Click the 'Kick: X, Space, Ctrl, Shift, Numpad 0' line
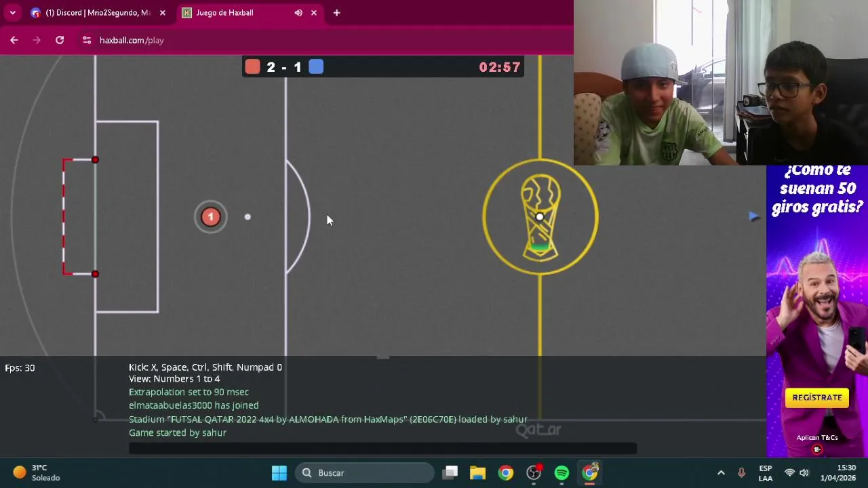This screenshot has height=488, width=868. point(205,367)
